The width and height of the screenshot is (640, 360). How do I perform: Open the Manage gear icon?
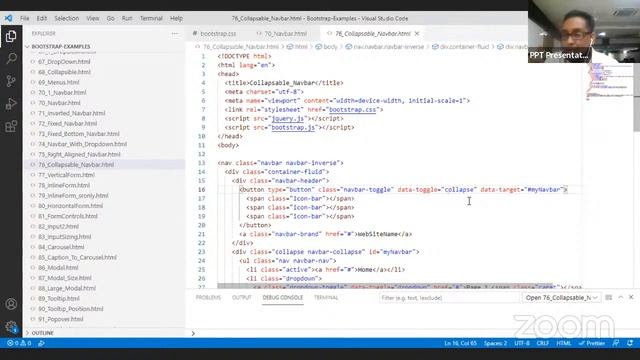tap(11, 326)
